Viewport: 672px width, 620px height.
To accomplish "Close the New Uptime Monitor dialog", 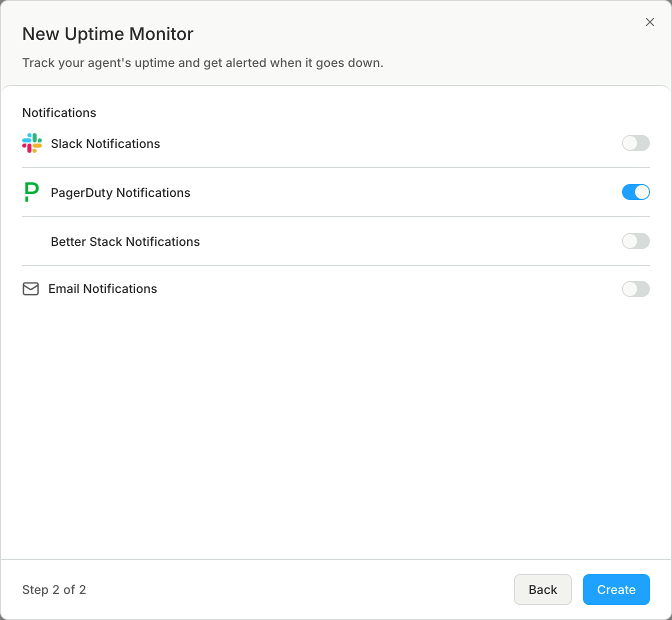I will coord(650,22).
